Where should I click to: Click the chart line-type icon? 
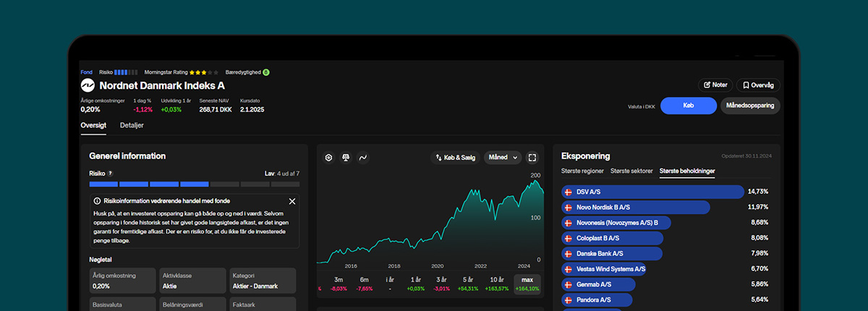[363, 157]
